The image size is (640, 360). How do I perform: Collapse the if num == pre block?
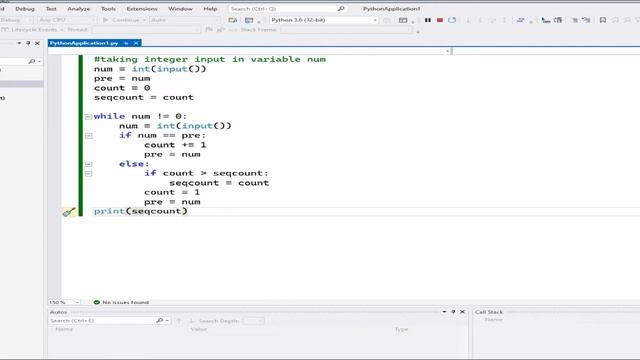click(88, 136)
